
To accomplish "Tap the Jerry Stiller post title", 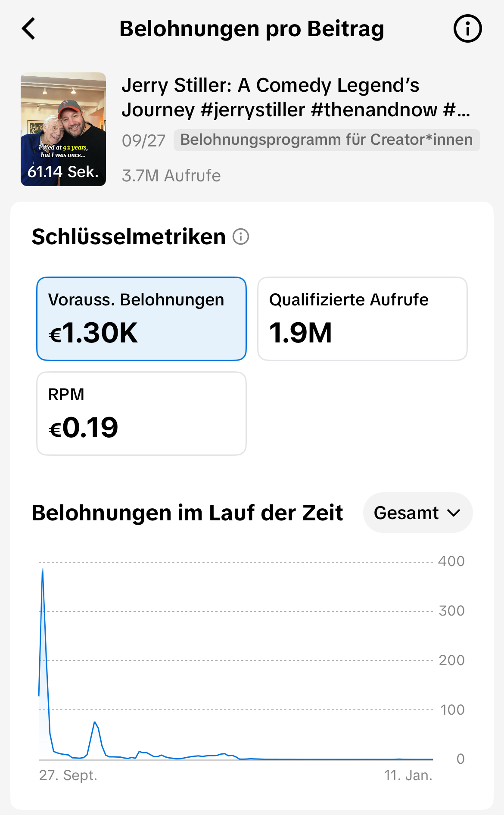I will 296,97.
